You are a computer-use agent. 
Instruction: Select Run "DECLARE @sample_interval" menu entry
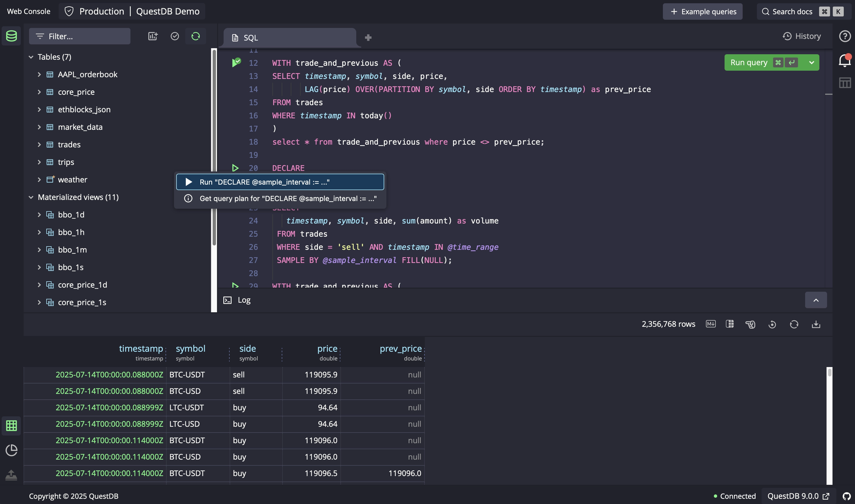point(280,182)
